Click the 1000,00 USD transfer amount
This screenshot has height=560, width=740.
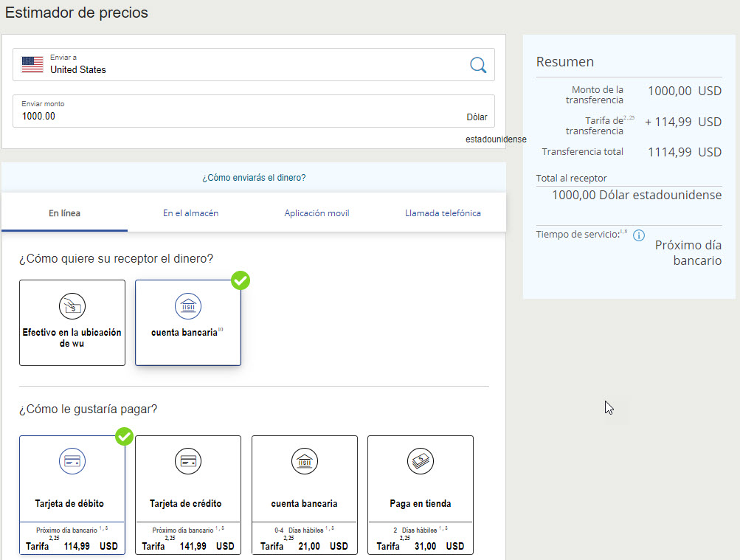(x=685, y=91)
